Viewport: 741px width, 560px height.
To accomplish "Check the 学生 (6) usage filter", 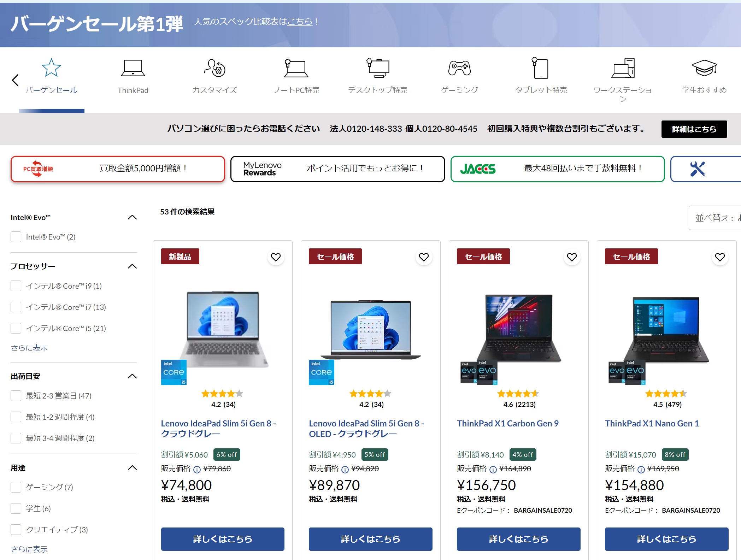I will point(16,508).
